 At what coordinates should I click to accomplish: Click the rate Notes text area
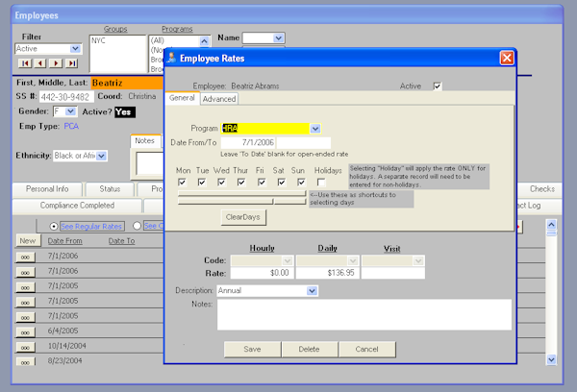tap(364, 315)
